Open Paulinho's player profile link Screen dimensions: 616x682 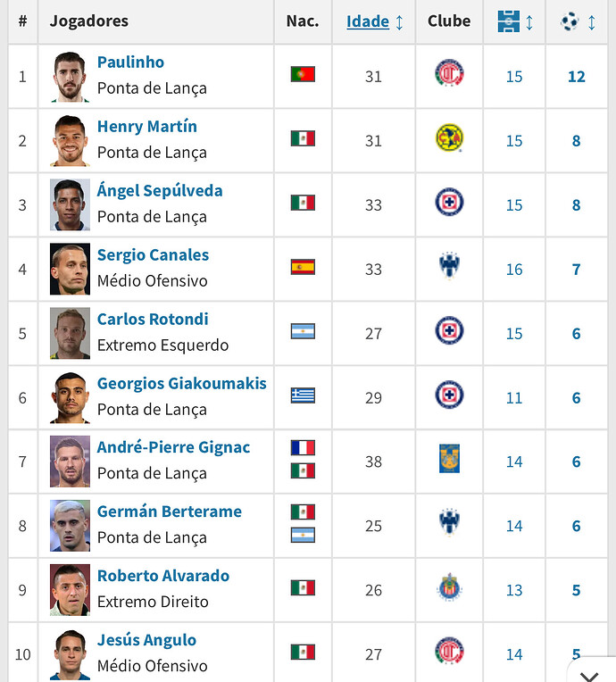point(130,62)
